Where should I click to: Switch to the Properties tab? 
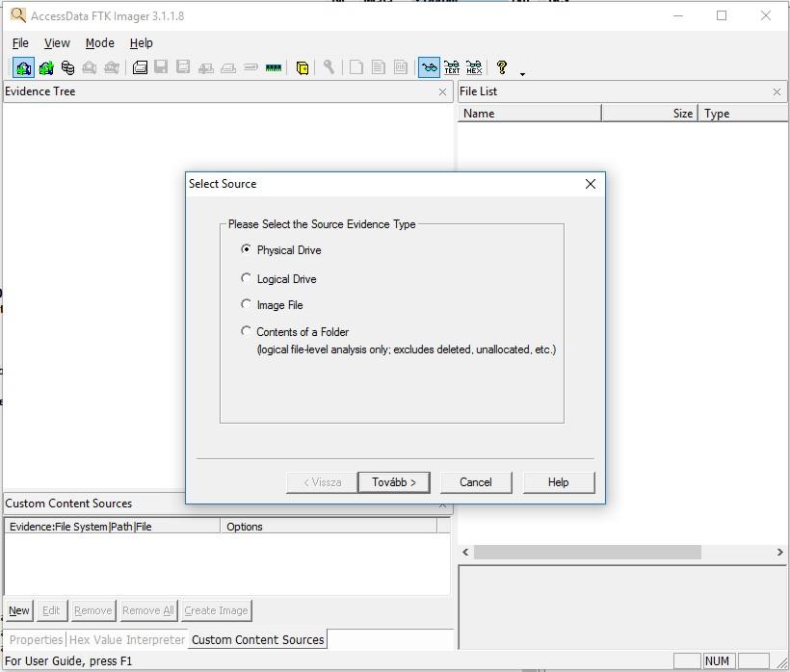(x=37, y=640)
